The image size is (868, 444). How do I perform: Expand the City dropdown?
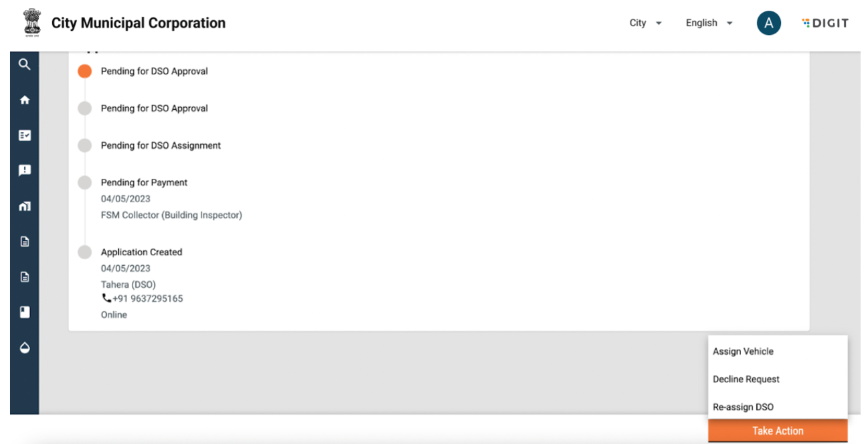pyautogui.click(x=645, y=23)
